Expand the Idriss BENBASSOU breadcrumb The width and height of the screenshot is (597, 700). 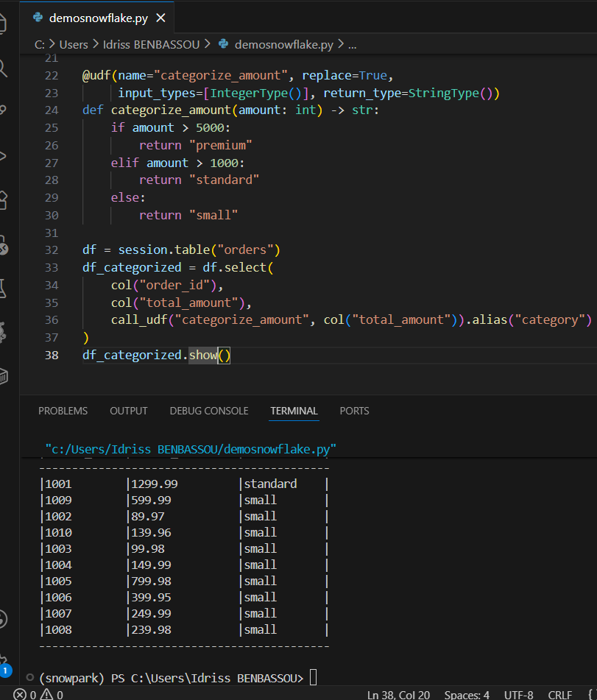151,44
